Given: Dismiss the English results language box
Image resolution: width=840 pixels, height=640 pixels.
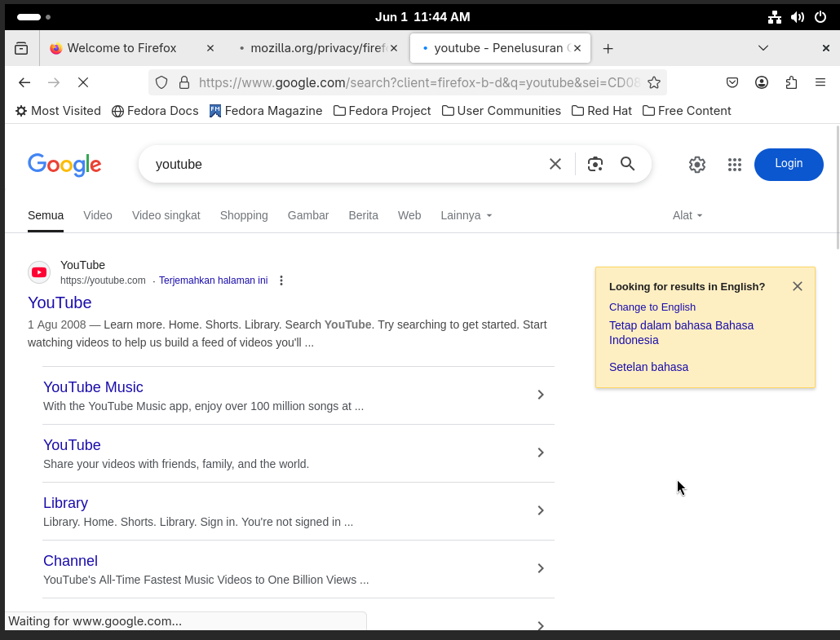Looking at the screenshot, I should coord(797,286).
